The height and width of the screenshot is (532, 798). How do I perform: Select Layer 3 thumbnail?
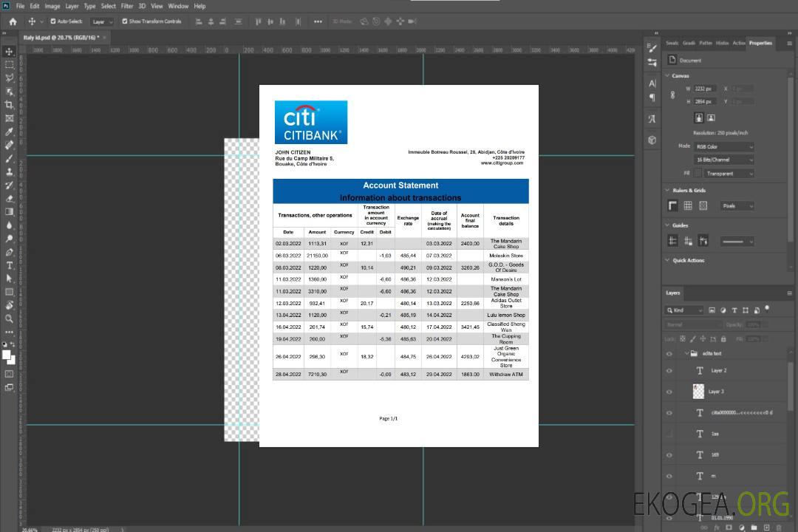(699, 392)
